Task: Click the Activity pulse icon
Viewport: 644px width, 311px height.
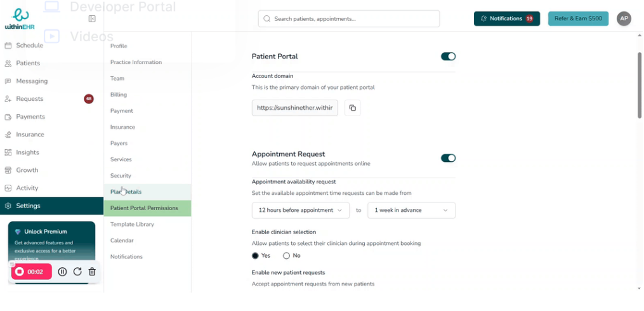Action: coord(8,188)
